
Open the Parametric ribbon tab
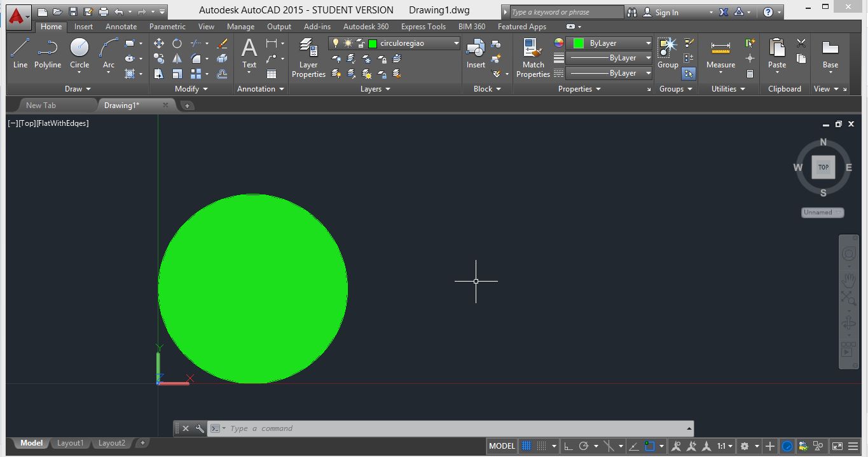point(167,27)
